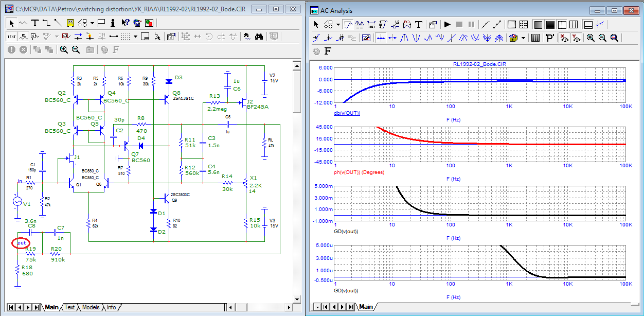The height and width of the screenshot is (316, 644).
Task: Switch to the Text tab
Action: click(x=69, y=307)
